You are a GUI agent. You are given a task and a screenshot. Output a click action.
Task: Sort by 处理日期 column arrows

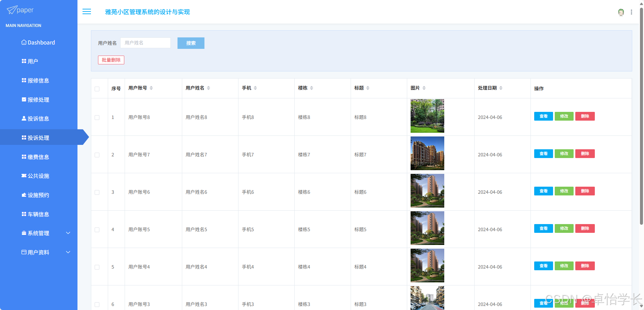click(x=501, y=88)
